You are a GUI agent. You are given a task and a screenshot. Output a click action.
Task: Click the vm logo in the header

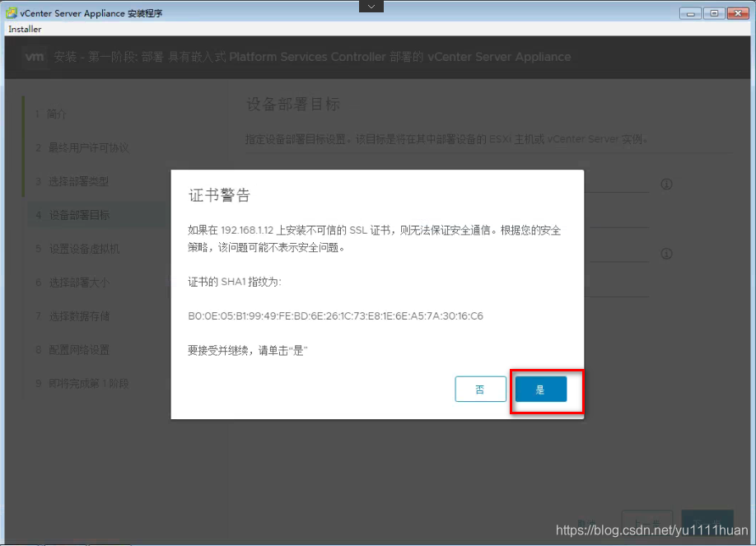click(x=35, y=57)
